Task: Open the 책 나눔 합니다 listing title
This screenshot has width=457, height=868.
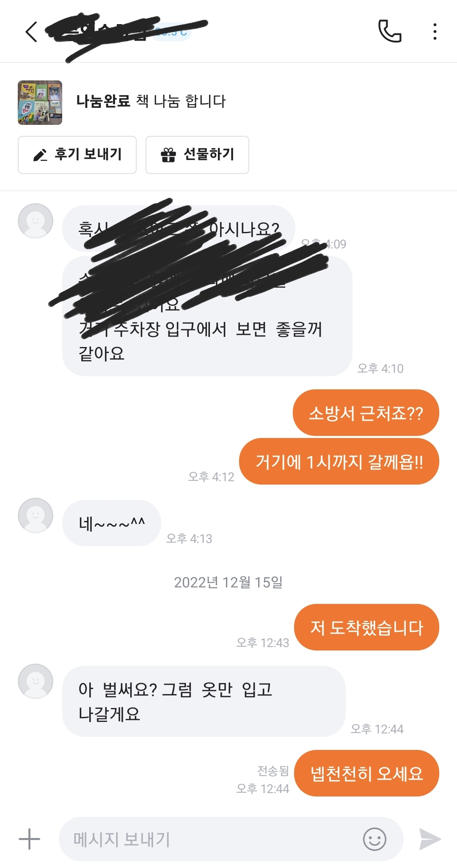Action: pos(181,101)
